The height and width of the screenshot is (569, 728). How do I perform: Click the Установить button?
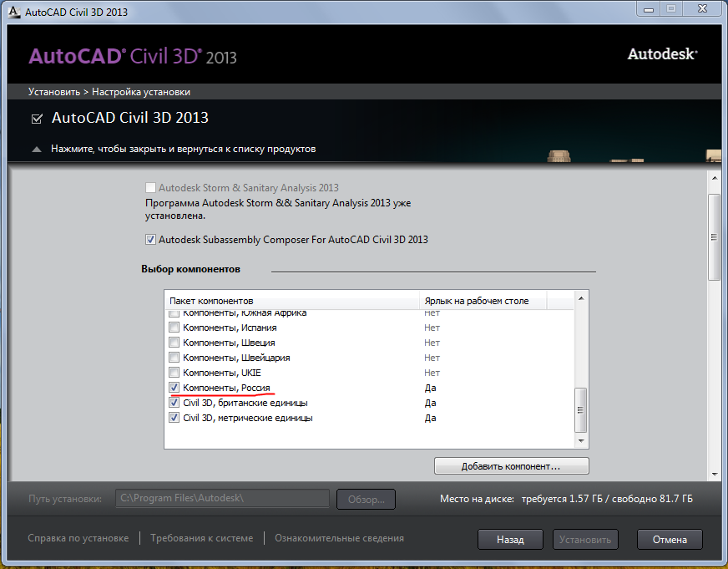click(585, 539)
